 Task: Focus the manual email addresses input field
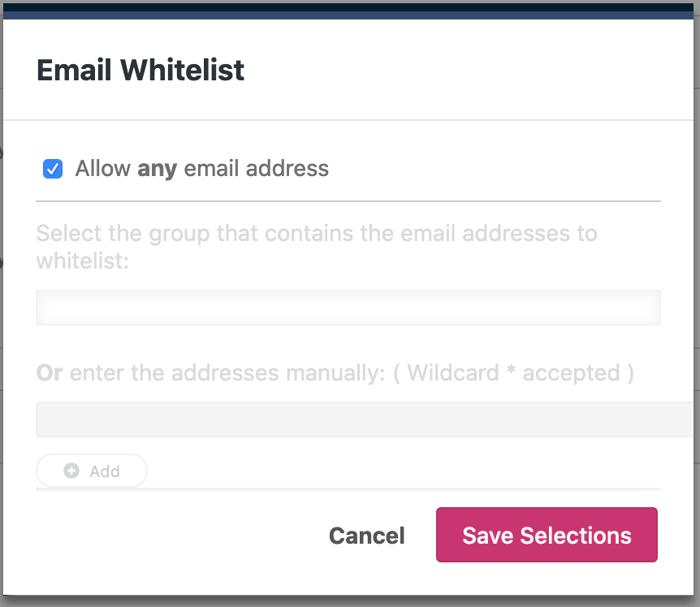click(365, 420)
